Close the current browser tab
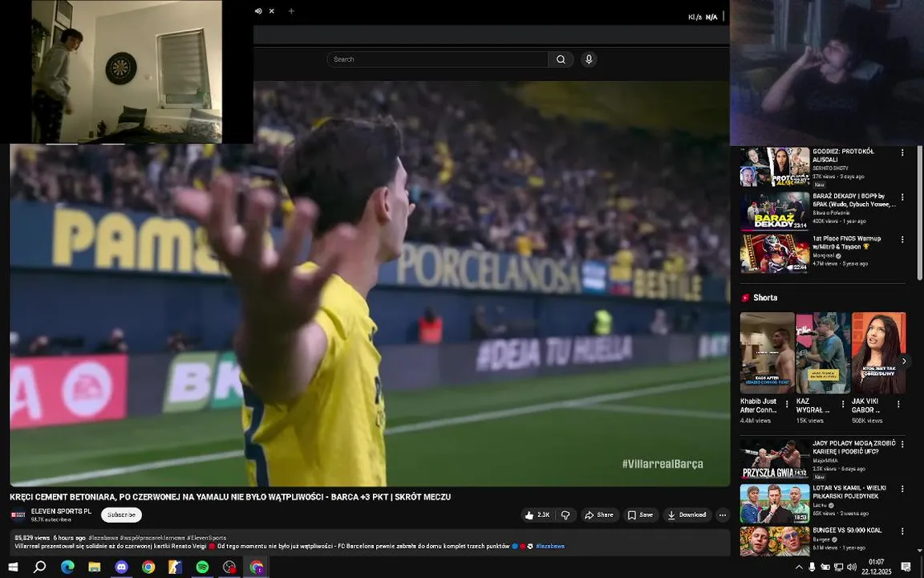 [272, 11]
